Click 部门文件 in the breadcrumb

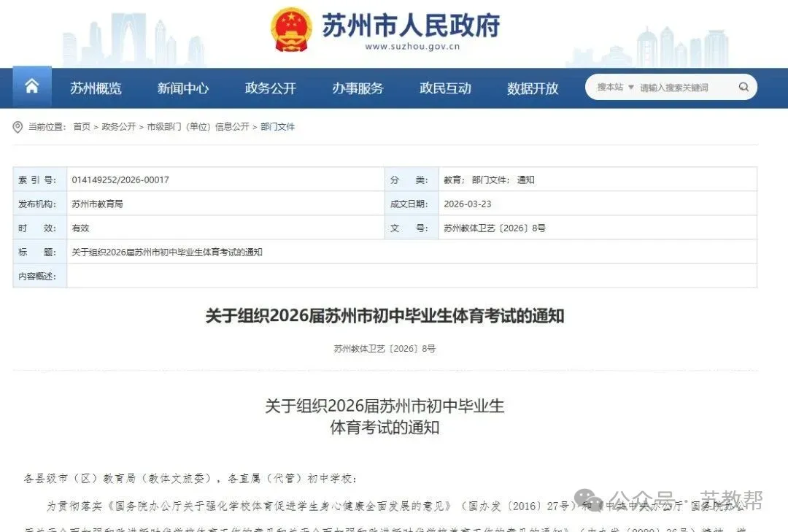coord(277,126)
